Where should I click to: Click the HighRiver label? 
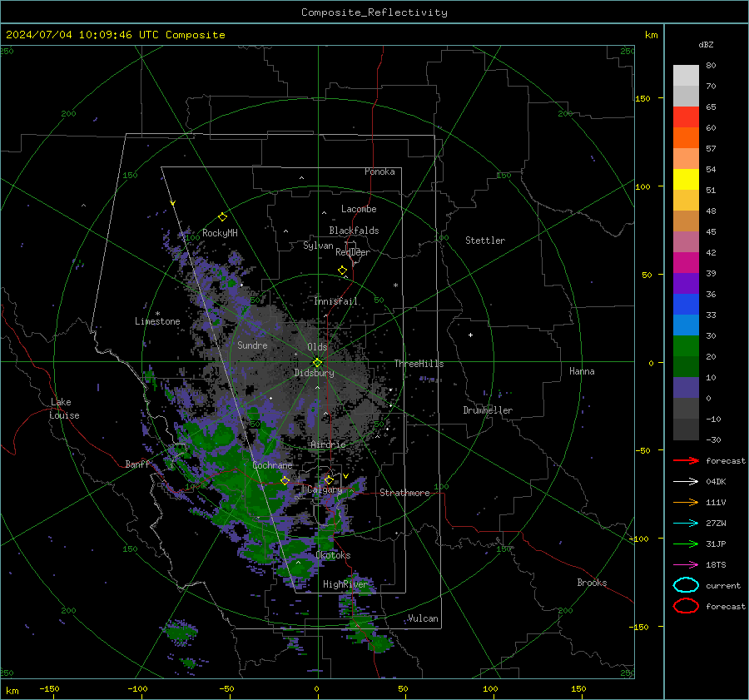tap(345, 585)
